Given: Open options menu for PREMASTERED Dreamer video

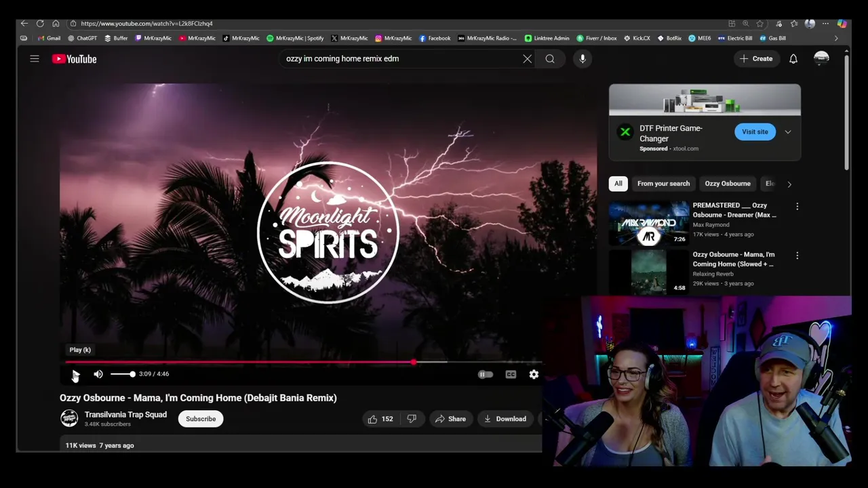Looking at the screenshot, I should [x=797, y=206].
